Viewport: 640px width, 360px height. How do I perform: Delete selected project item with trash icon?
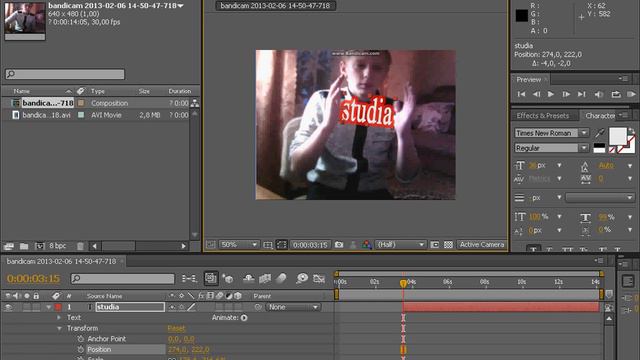coord(80,246)
